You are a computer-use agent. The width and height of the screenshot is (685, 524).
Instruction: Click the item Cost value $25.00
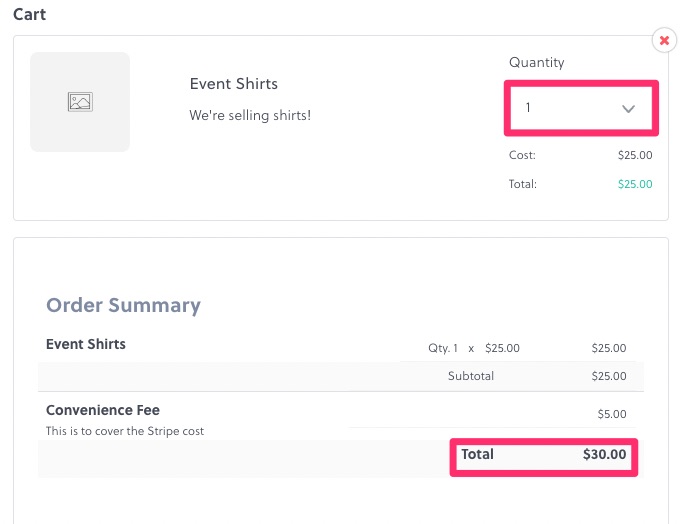tap(635, 155)
